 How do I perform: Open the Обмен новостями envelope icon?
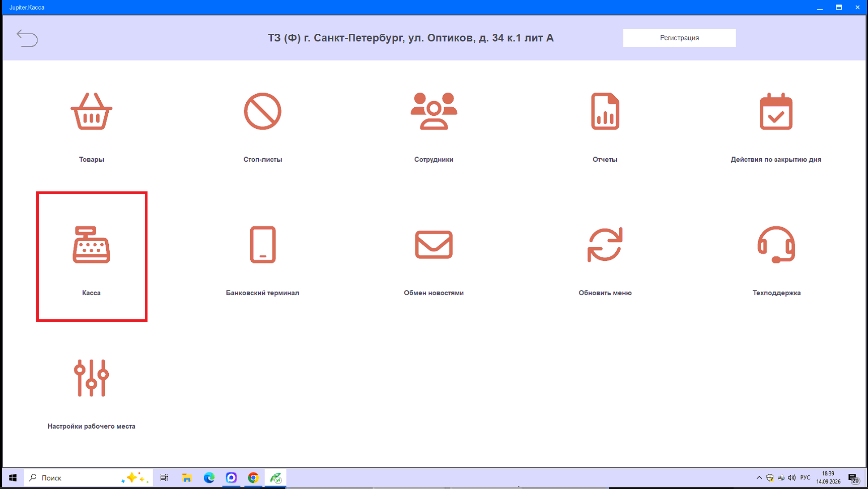433,245
